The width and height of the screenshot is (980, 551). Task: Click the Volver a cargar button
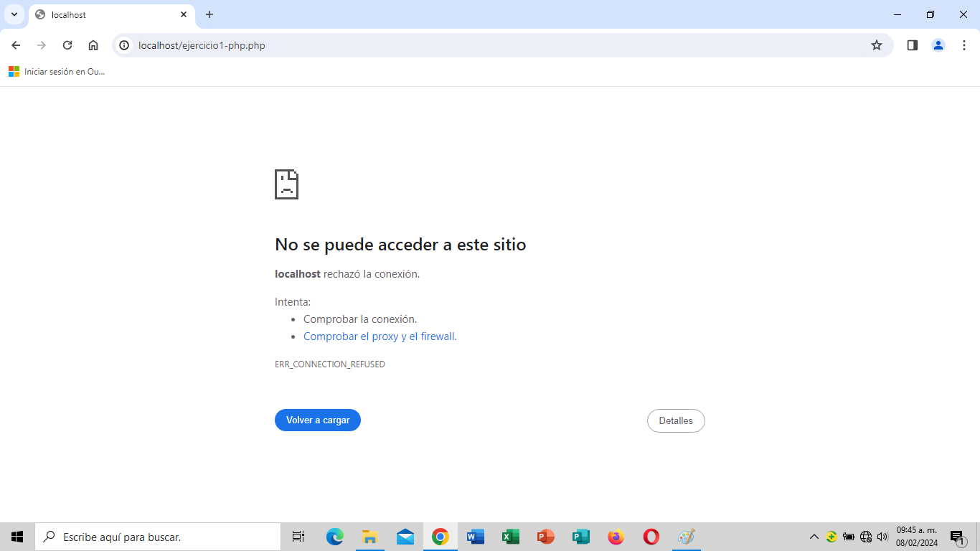[x=317, y=420]
